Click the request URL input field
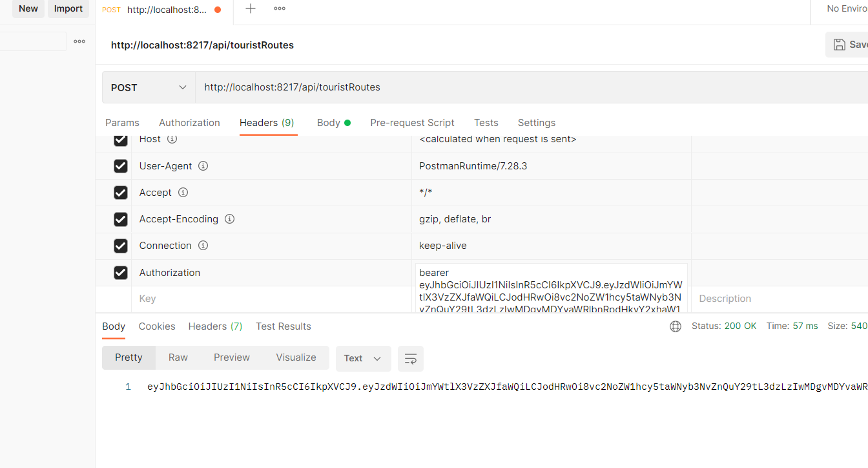868x468 pixels. (x=532, y=87)
